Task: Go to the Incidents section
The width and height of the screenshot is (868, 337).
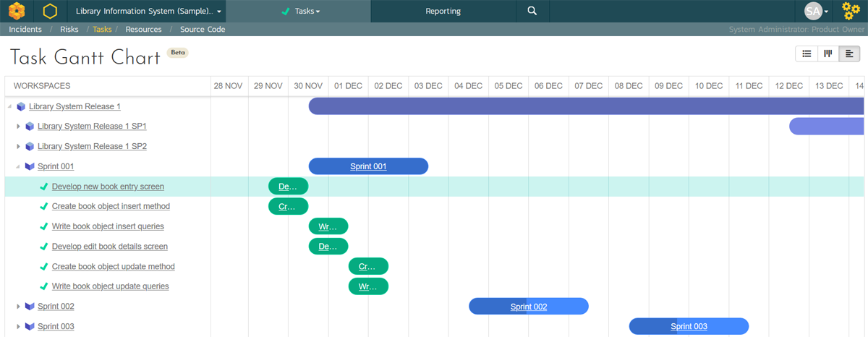Action: (25, 30)
